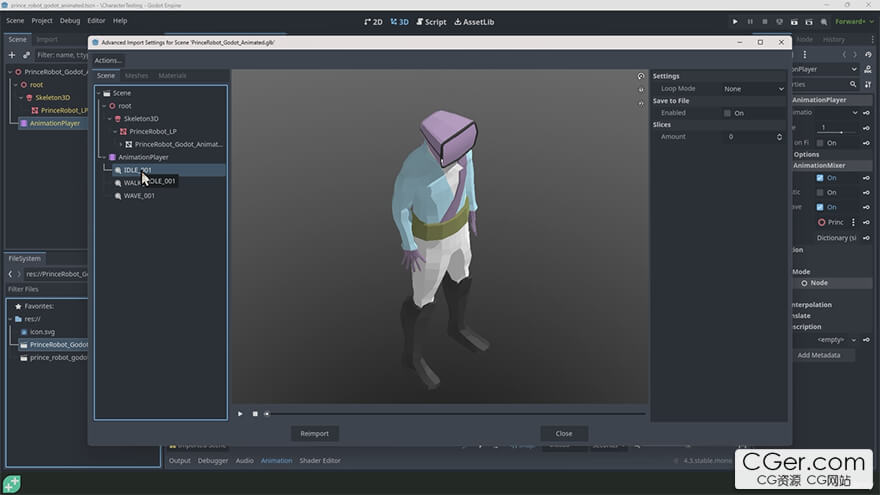880x495 pixels.
Task: Open the empty script dropdown in Inspector
Action: click(x=836, y=340)
